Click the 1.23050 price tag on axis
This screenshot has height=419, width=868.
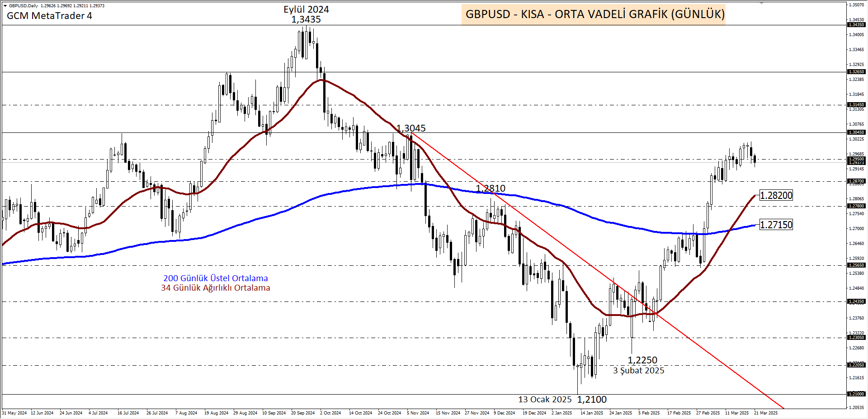(856, 338)
